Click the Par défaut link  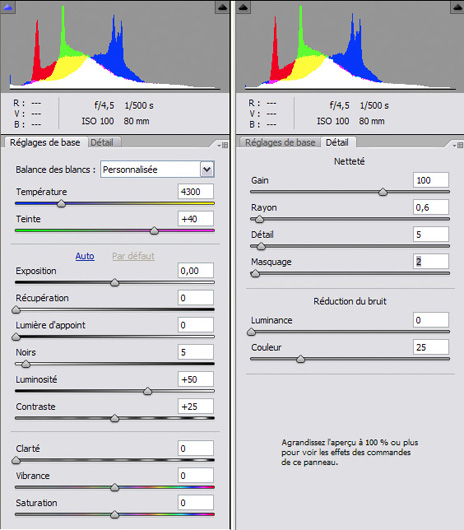pos(133,256)
